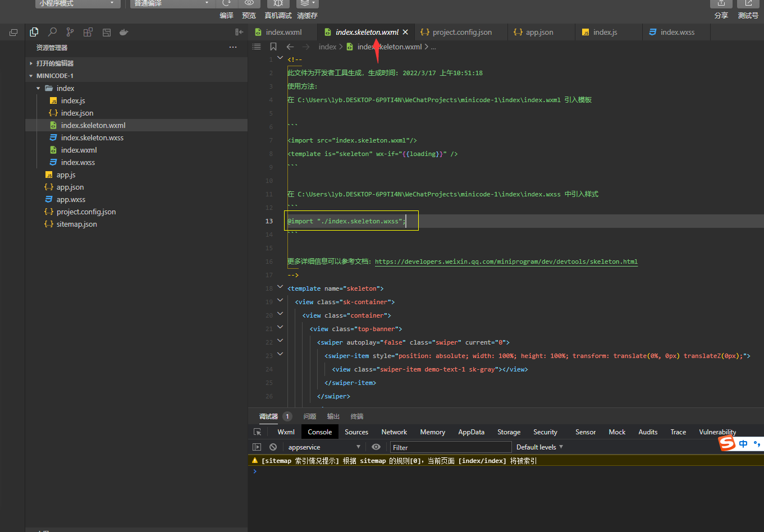Toggle the Sogou 中 language mode

point(744,444)
